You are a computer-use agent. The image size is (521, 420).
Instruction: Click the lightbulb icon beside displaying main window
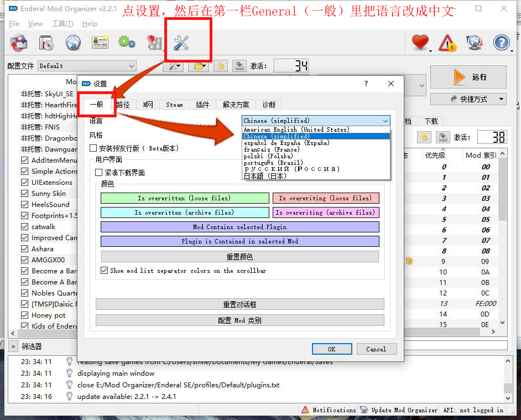[70, 373]
